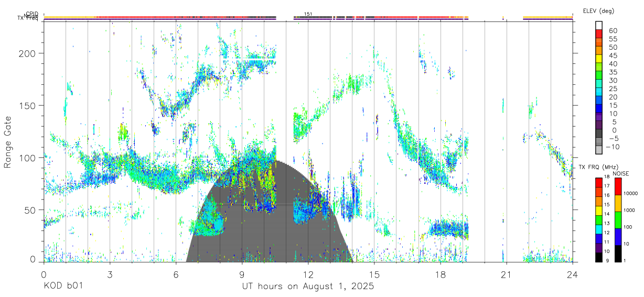Viewport: 644px width, 297px height.
Task: Click the '60' label on ELEV colorbar
Action: click(613, 30)
